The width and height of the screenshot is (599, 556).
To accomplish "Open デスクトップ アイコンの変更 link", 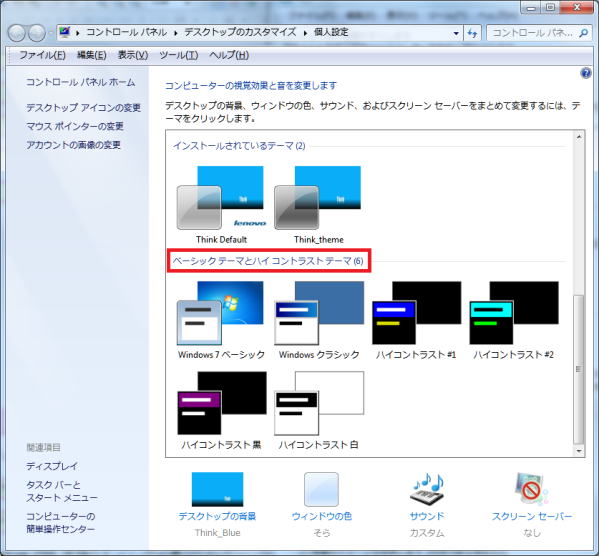I will (83, 108).
